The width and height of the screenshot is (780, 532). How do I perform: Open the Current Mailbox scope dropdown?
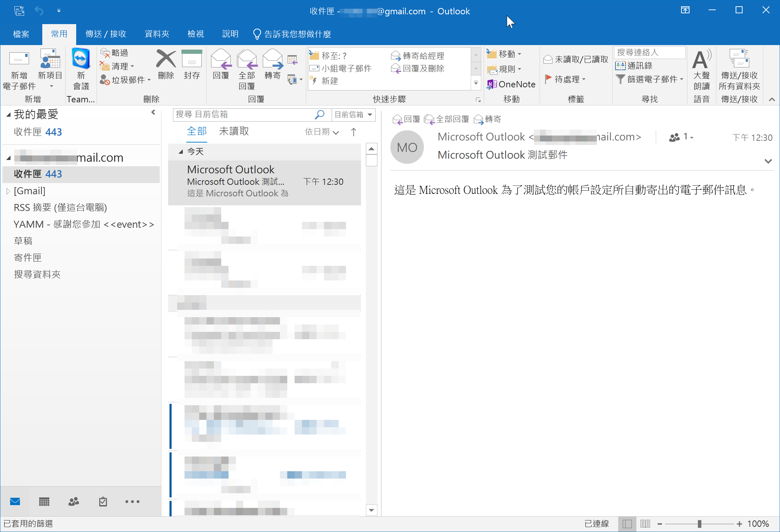pyautogui.click(x=353, y=115)
